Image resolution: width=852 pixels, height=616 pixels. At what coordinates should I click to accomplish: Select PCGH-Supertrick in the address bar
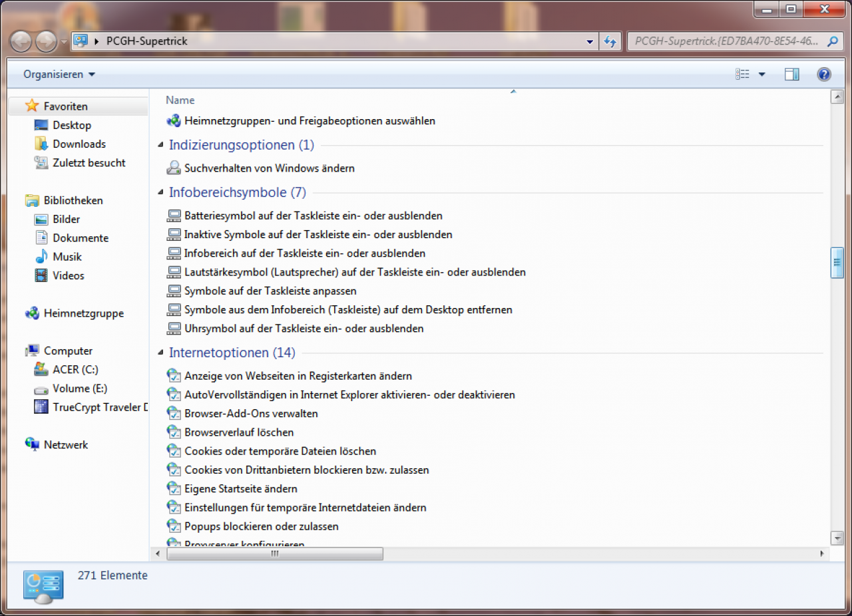tap(147, 41)
